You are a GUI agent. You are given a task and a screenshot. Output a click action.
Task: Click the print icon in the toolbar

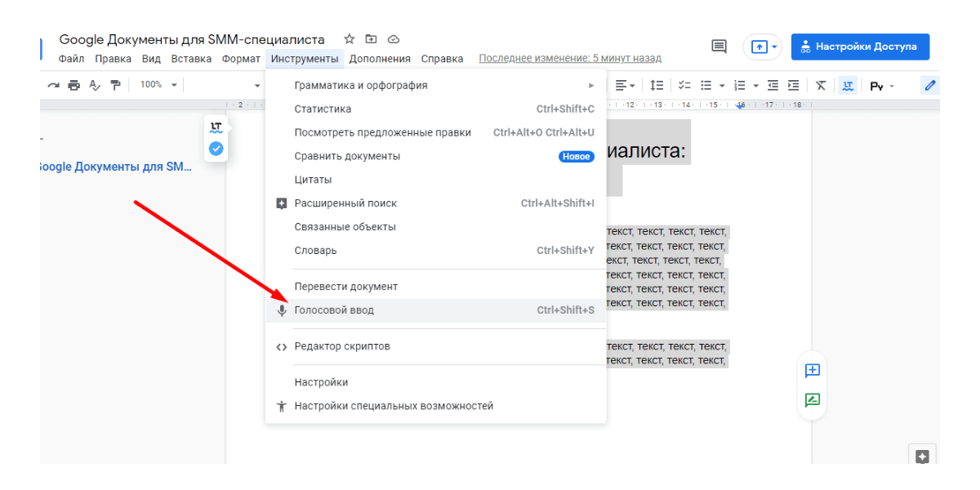click(74, 85)
